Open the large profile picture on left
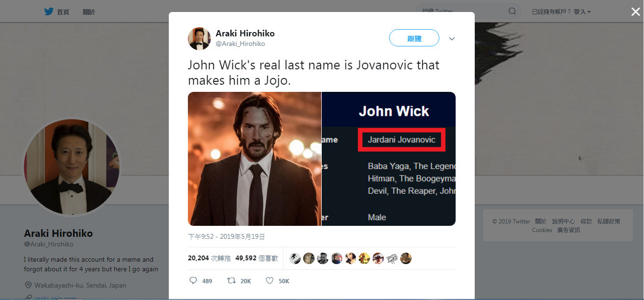This screenshot has height=300, width=644. (x=72, y=167)
